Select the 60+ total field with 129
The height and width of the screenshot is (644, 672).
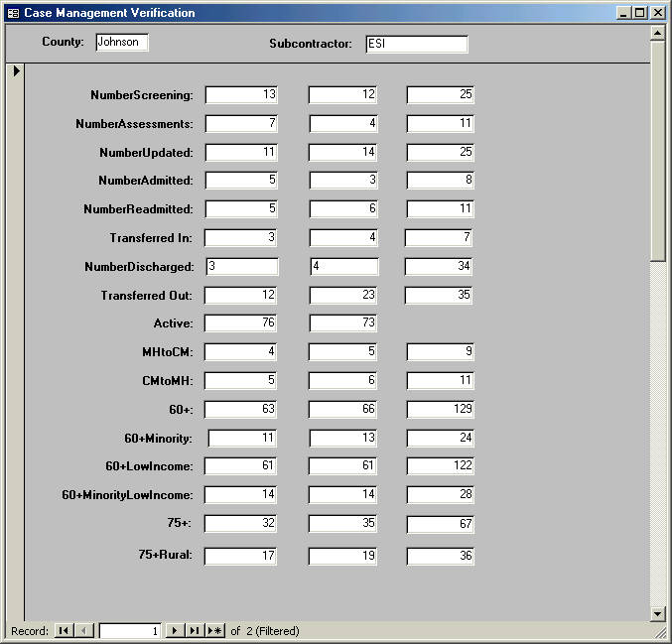point(441,409)
